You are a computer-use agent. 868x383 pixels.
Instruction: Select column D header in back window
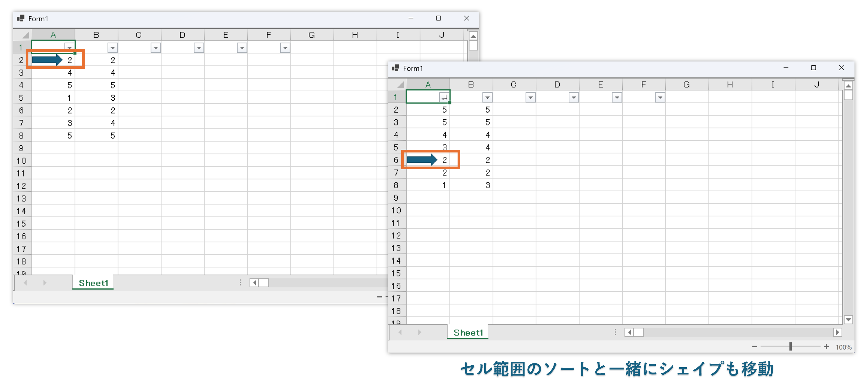pyautogui.click(x=182, y=35)
